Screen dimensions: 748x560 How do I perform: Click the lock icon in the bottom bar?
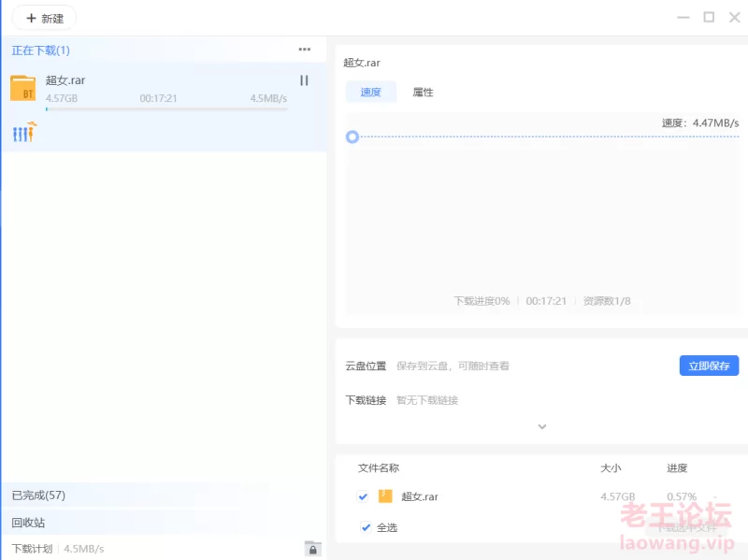(312, 549)
